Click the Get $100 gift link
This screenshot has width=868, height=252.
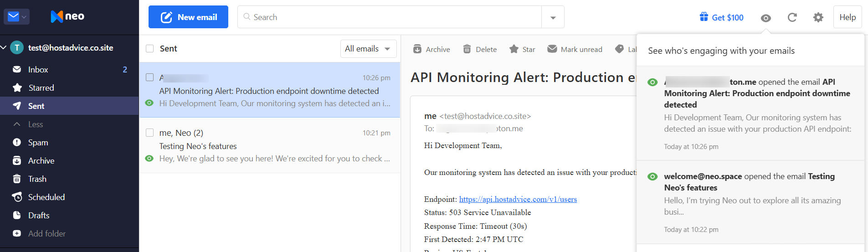pyautogui.click(x=722, y=17)
